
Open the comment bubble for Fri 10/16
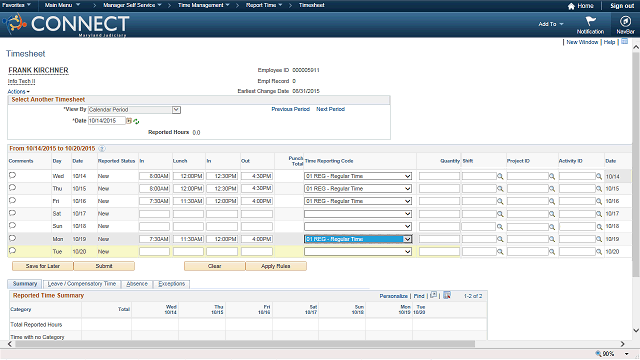click(x=12, y=200)
